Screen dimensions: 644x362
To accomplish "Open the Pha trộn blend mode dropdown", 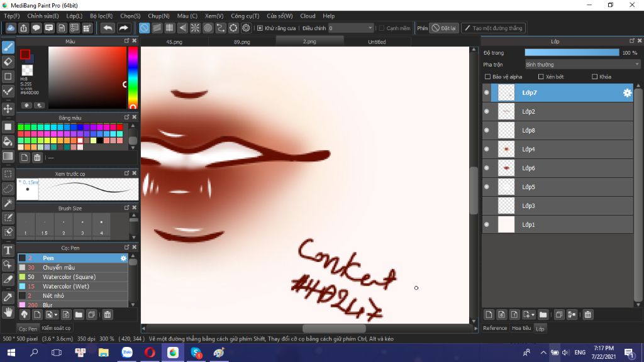I will tap(582, 65).
